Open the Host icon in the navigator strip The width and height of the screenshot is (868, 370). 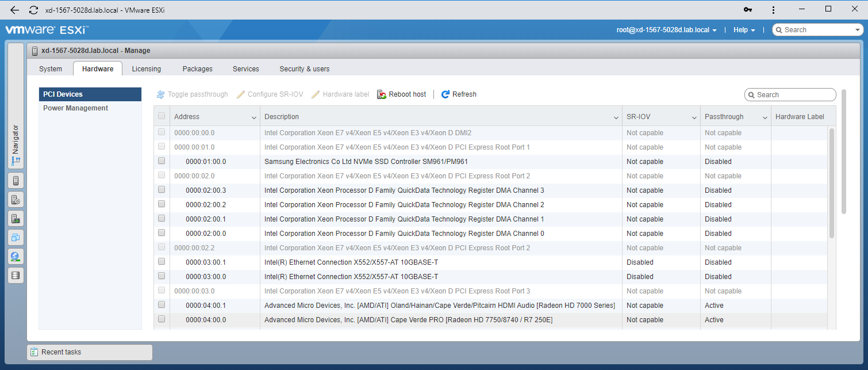coord(16,181)
